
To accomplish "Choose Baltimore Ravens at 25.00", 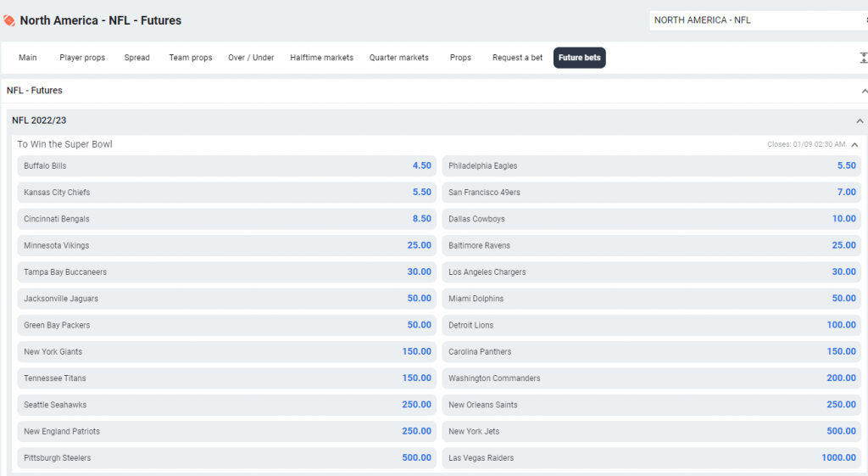I will click(x=652, y=245).
